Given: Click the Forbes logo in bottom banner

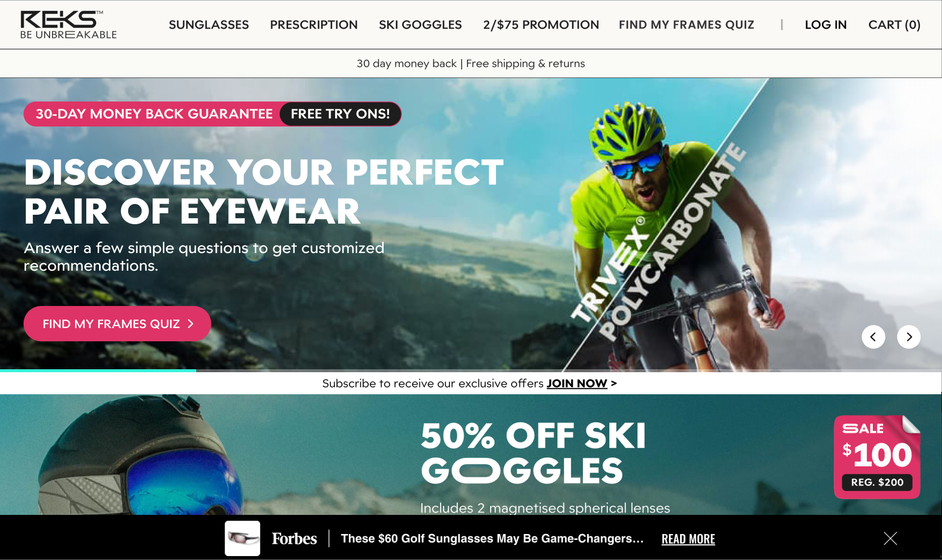Looking at the screenshot, I should (x=294, y=538).
